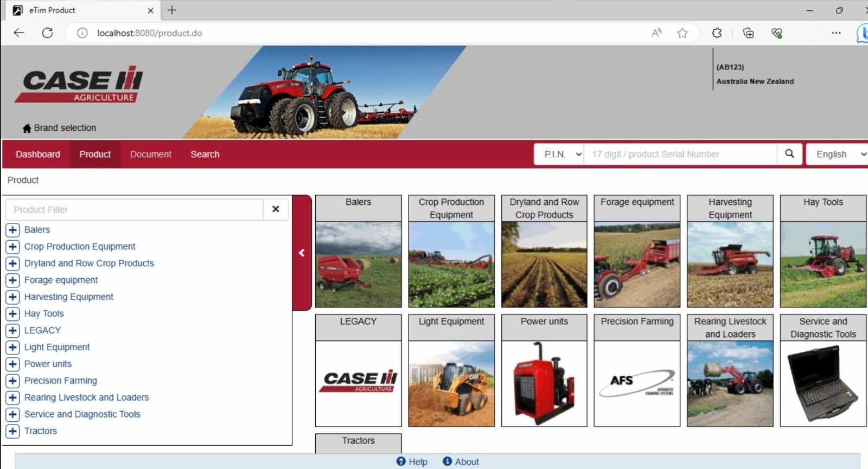The height and width of the screenshot is (469, 868).
Task: Open a new browser tab
Action: tap(172, 10)
